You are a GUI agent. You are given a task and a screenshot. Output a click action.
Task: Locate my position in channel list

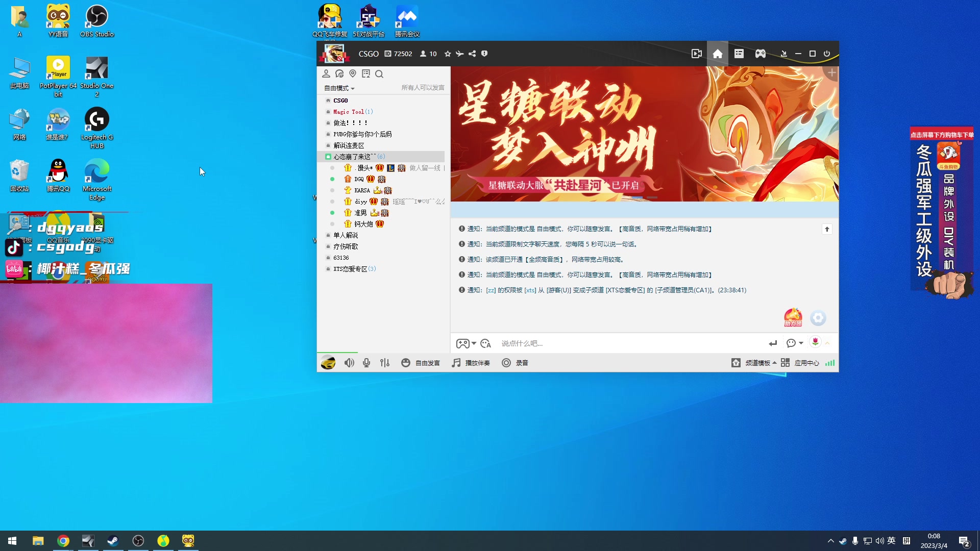pyautogui.click(x=353, y=74)
